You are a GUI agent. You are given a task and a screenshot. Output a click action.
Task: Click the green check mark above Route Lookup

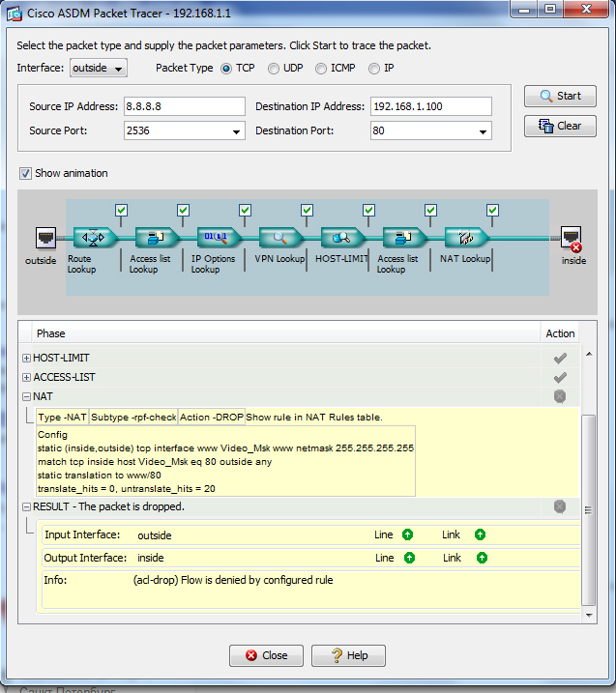click(122, 210)
